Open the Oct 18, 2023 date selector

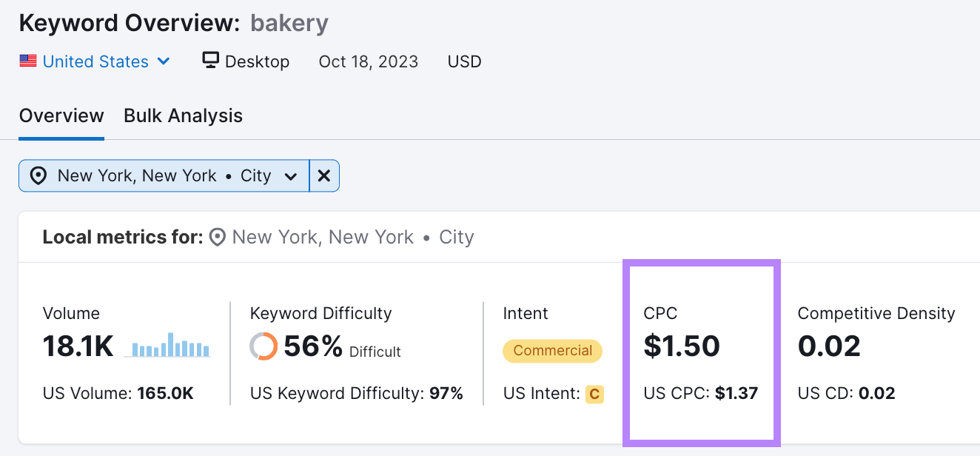(368, 61)
